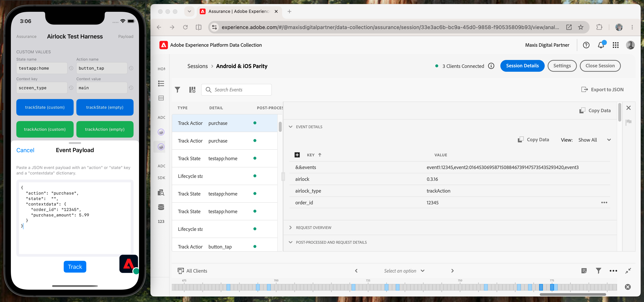Open the user profile avatar in Adobe header
Viewport: 644px width, 302px height.
(630, 45)
